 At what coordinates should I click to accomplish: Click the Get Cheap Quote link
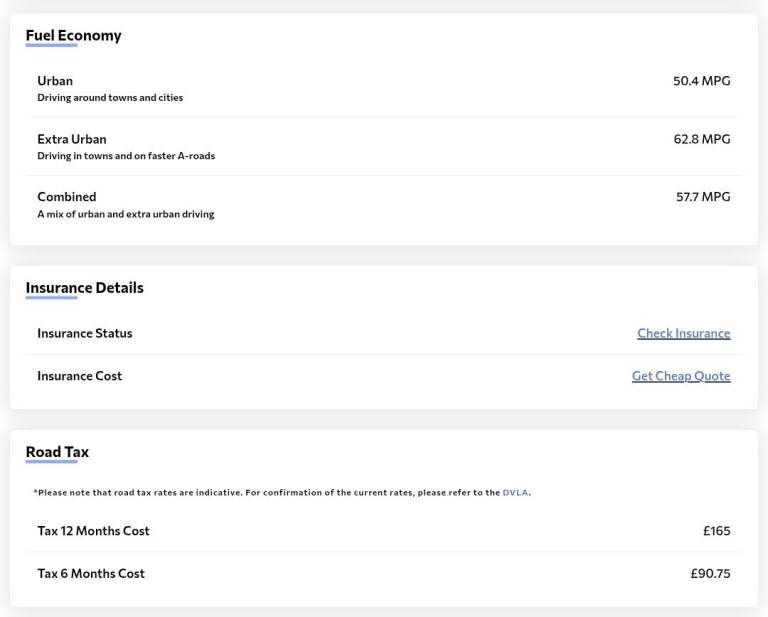pyautogui.click(x=680, y=376)
